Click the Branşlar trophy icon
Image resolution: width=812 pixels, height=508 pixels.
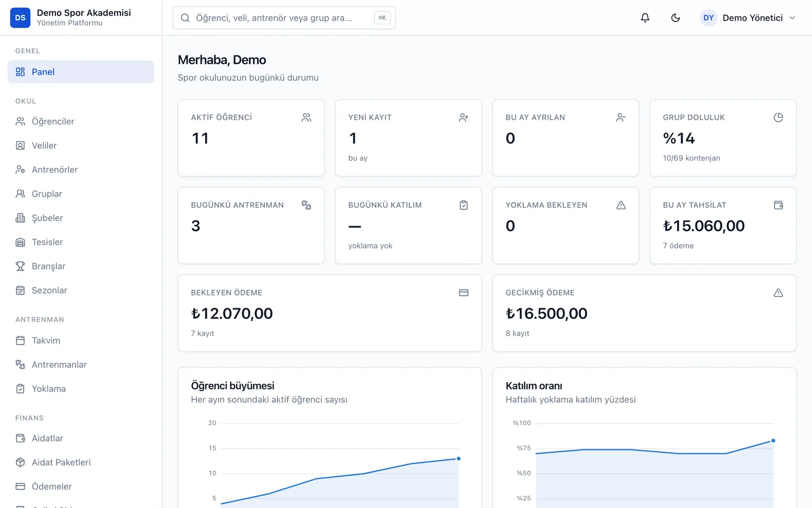[20, 266]
